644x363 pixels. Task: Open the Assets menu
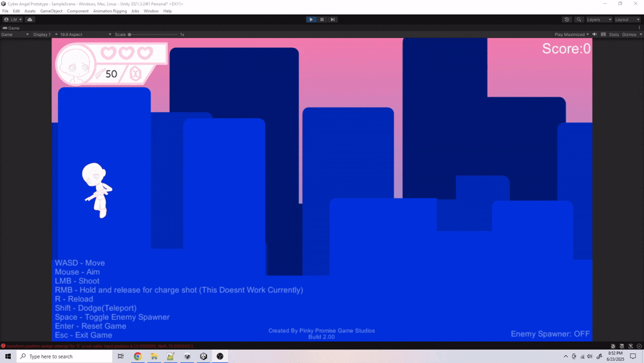tap(30, 11)
